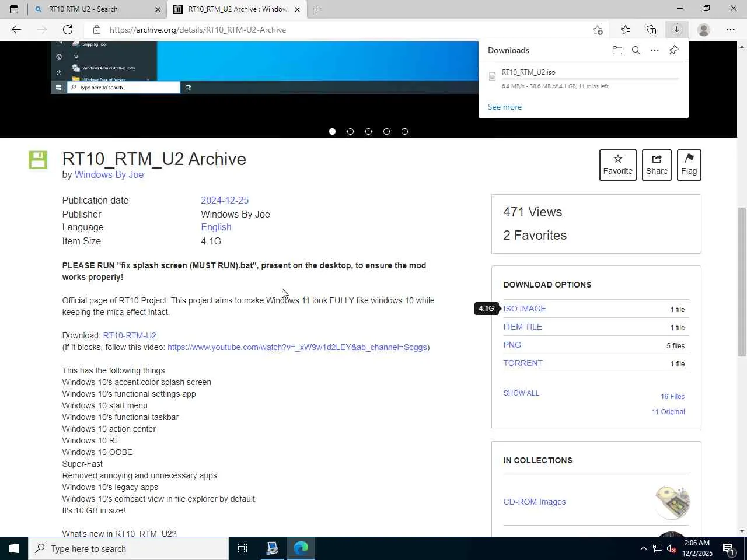Pin the Downloads panel
Image resolution: width=747 pixels, height=560 pixels.
pos(673,50)
